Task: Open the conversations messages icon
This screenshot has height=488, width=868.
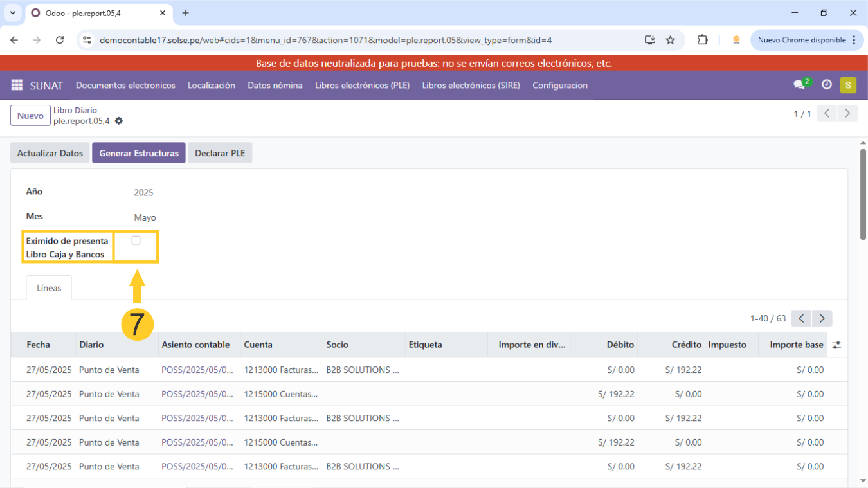Action: coord(799,85)
